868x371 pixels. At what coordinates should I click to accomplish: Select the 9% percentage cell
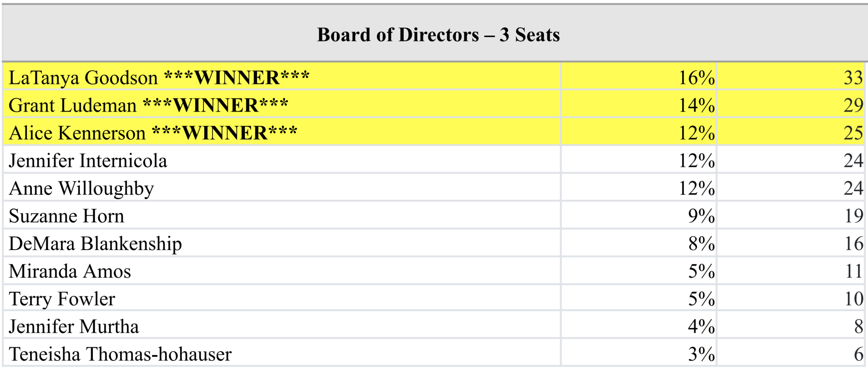(x=639, y=215)
